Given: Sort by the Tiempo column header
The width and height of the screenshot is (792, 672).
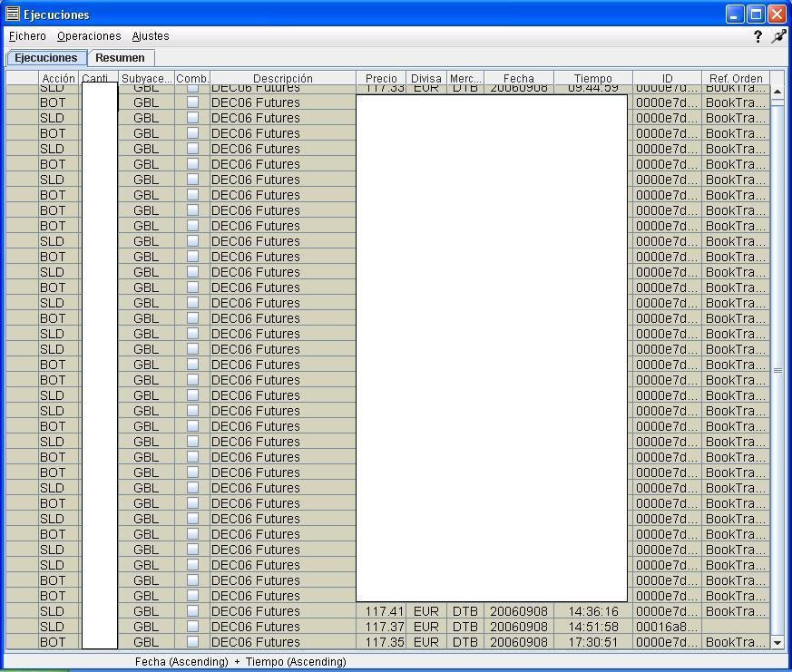Looking at the screenshot, I should pyautogui.click(x=593, y=78).
